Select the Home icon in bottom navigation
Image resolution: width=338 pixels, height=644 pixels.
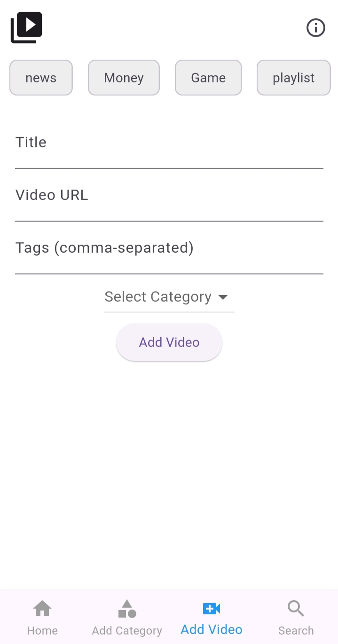[x=42, y=609]
